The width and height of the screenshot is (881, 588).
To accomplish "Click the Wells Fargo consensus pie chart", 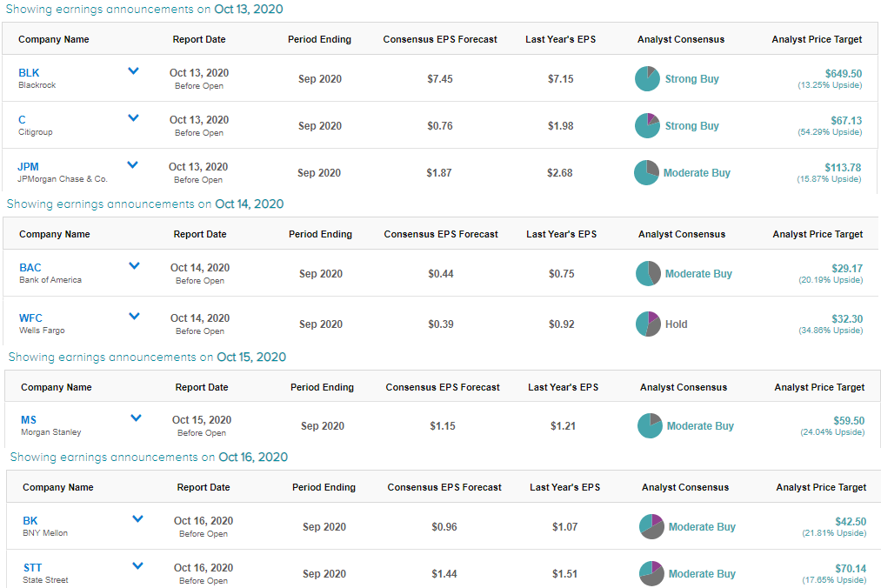I will pyautogui.click(x=648, y=324).
